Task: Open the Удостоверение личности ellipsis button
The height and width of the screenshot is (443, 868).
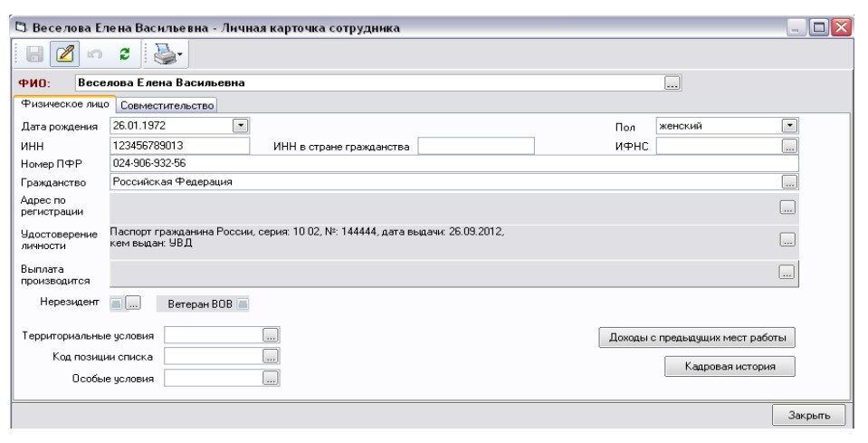Action: click(787, 240)
